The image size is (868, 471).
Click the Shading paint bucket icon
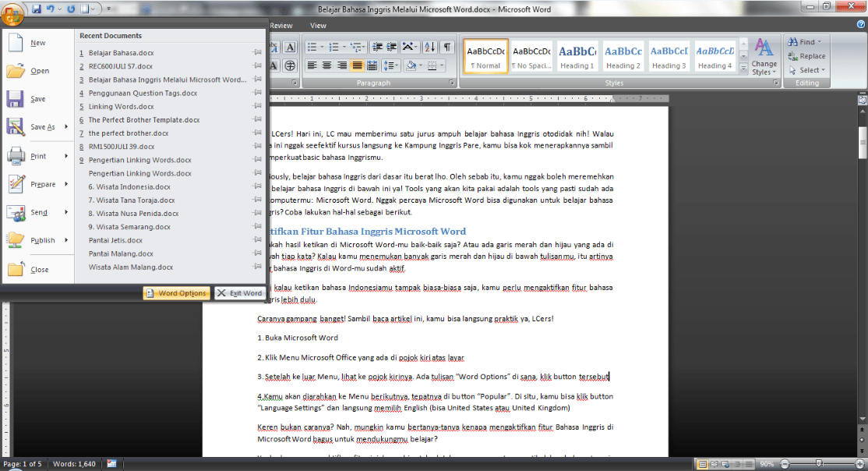tap(411, 66)
